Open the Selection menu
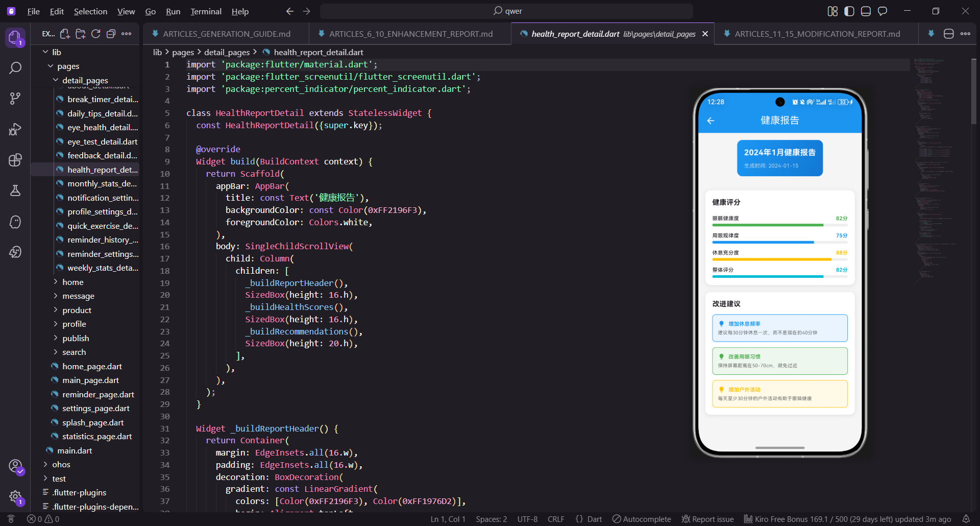Screen dimensions: 980x526 (x=90, y=11)
